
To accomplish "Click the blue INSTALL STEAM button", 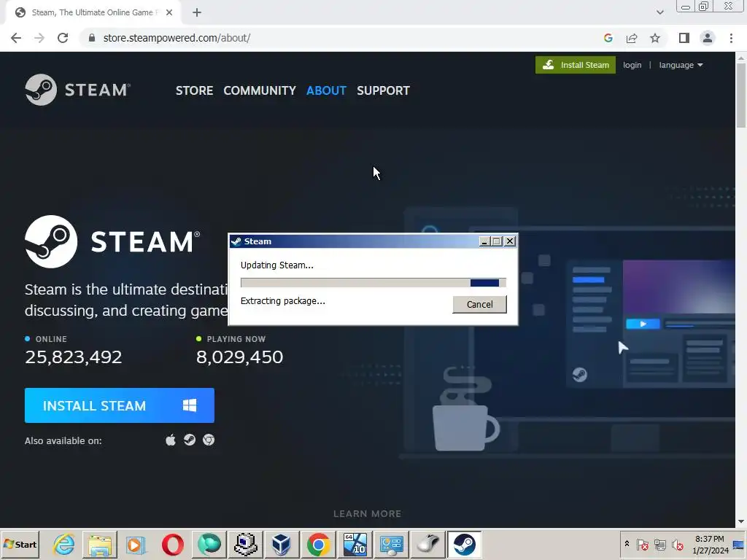I will 120,405.
